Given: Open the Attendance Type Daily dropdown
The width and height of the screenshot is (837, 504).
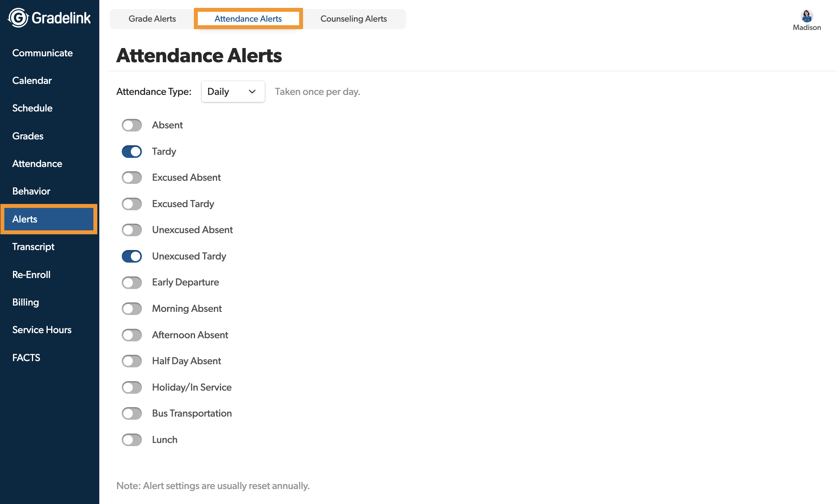Looking at the screenshot, I should (x=233, y=92).
